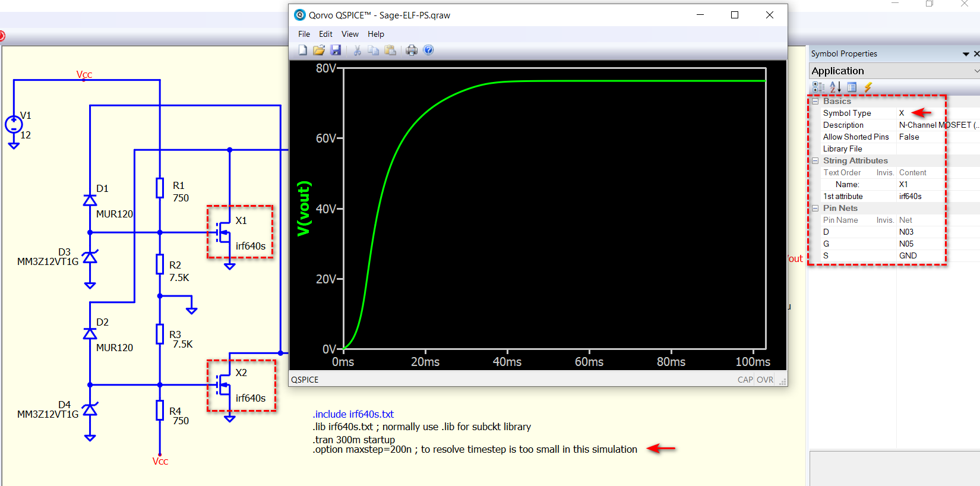Show property pages icon in Symbol Properties
The image size is (980, 486).
coord(852,87)
